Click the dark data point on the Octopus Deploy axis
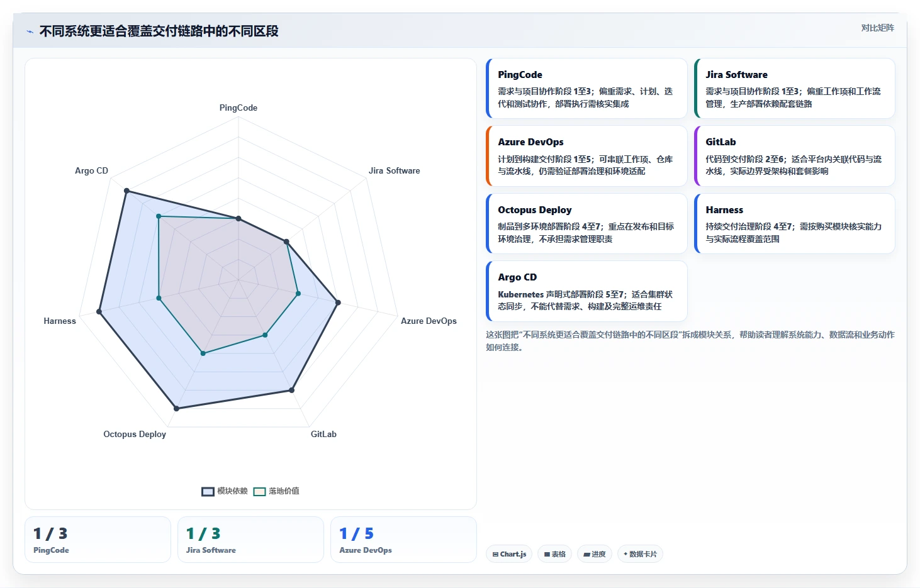Image resolution: width=920 pixels, height=588 pixels. tap(176, 409)
